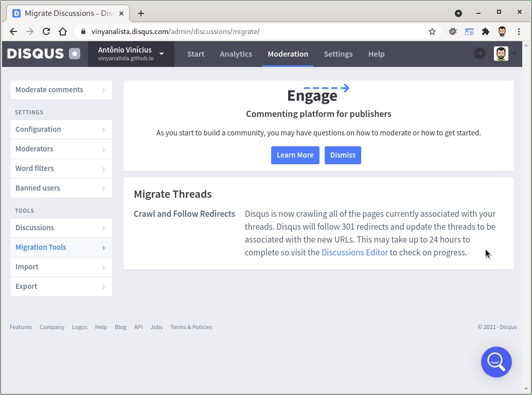Open the Import tool
532x395 pixels.
(61, 267)
